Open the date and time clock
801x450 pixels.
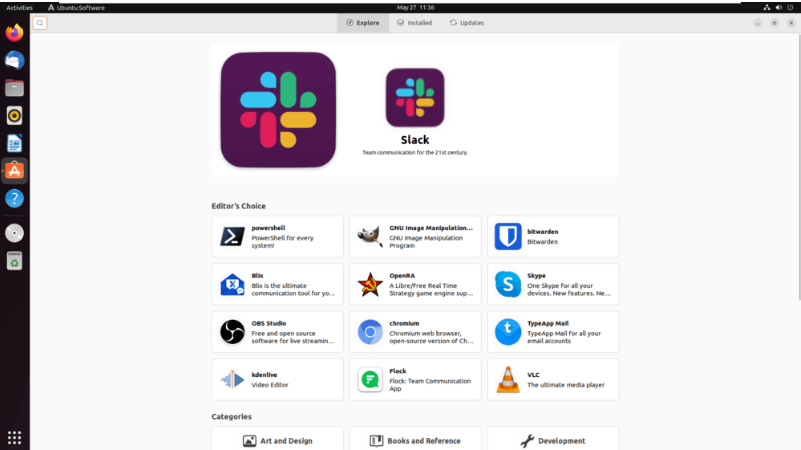[415, 8]
